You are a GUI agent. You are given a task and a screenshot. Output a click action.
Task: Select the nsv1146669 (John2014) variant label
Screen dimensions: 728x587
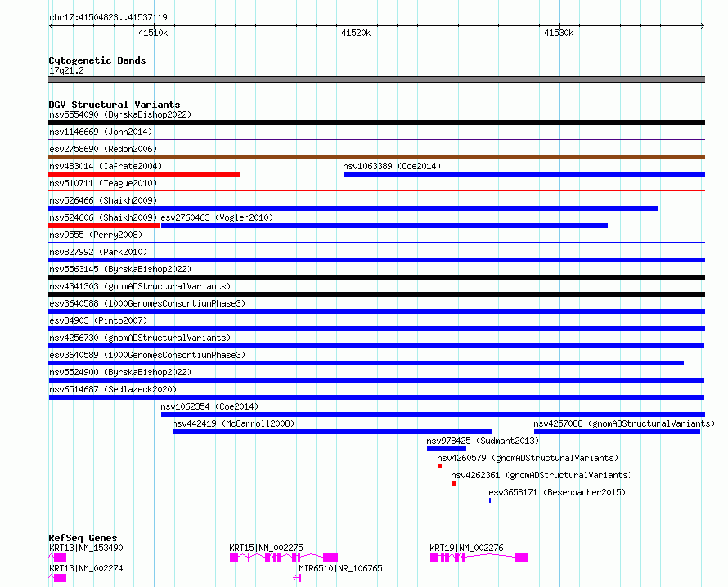[101, 132]
